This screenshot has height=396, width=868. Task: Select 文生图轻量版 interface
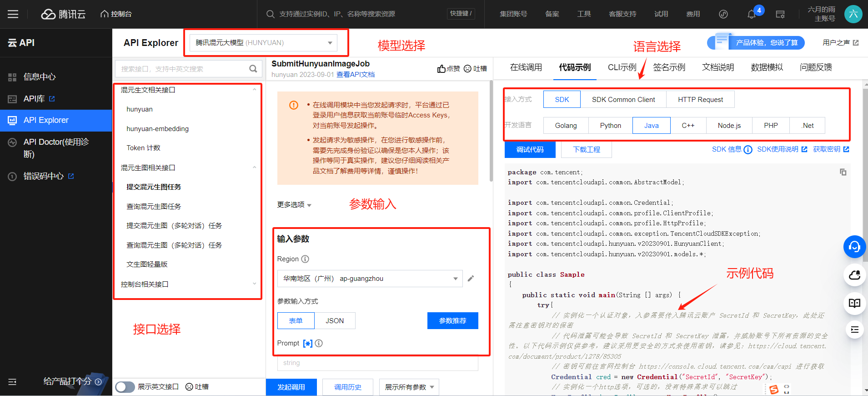[x=147, y=264]
